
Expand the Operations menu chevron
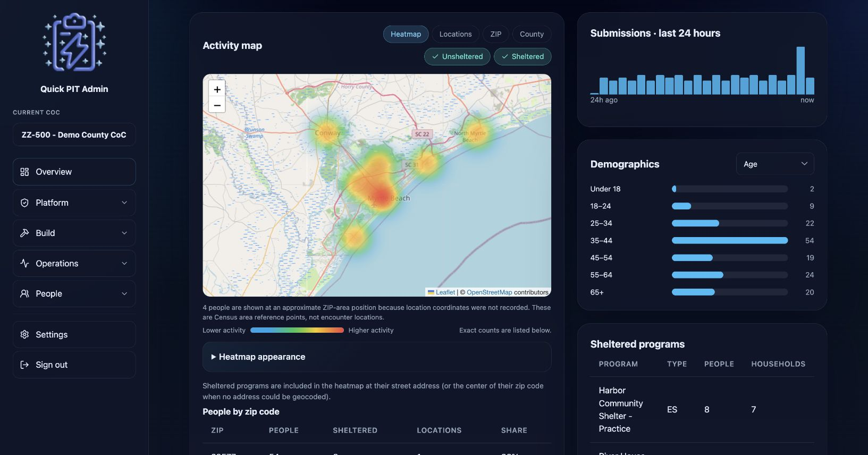click(124, 263)
